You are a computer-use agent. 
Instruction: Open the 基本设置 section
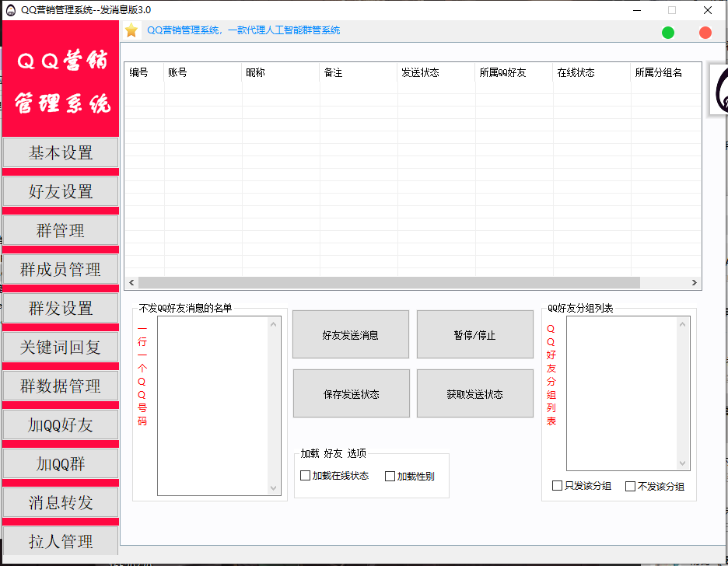61,152
